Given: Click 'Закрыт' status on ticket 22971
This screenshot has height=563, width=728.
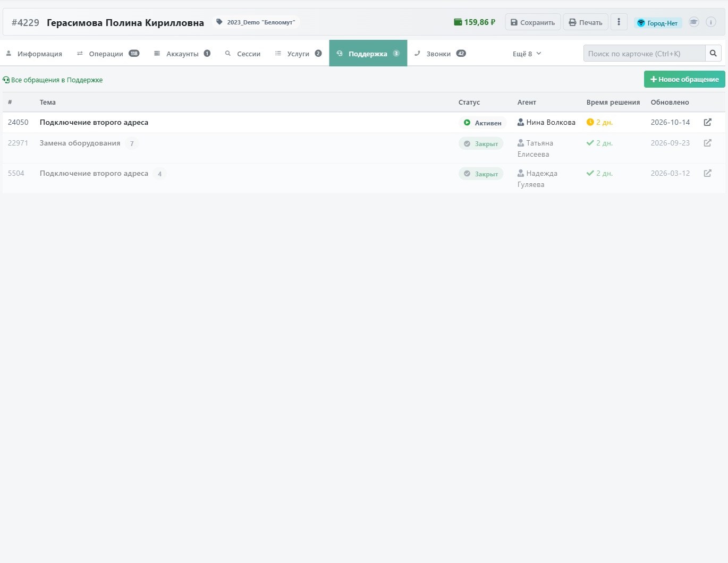Looking at the screenshot, I should [x=481, y=143].
